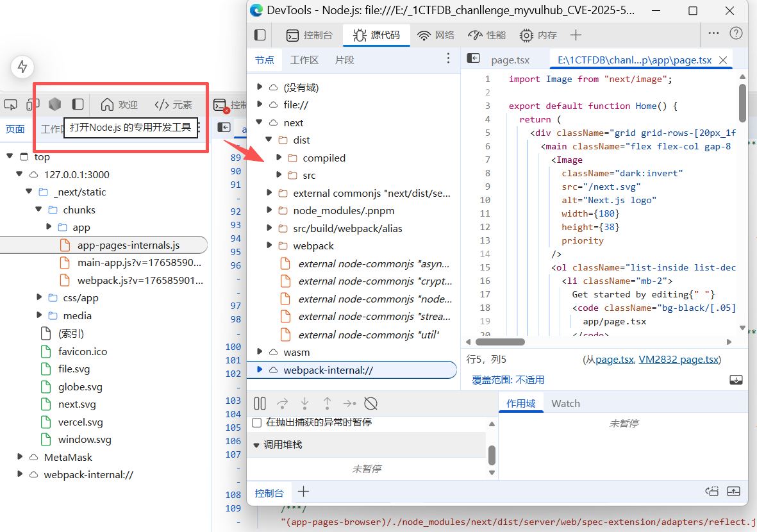Image resolution: width=757 pixels, height=532 pixels.
Task: Open the Watch tab in debugger
Action: click(565, 403)
